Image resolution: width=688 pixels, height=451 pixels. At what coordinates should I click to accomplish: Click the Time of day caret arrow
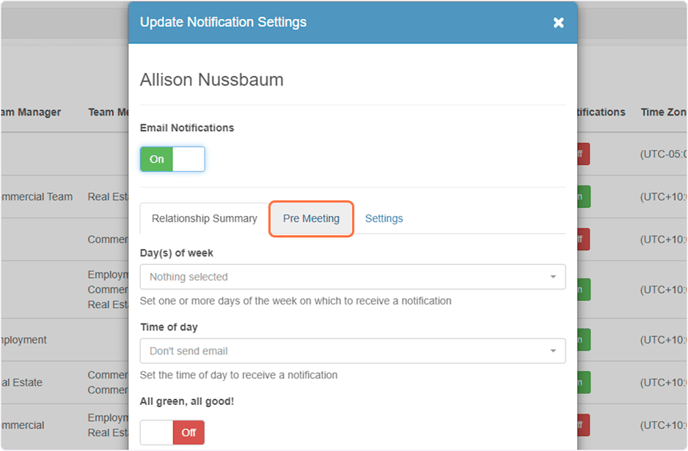[x=553, y=351]
